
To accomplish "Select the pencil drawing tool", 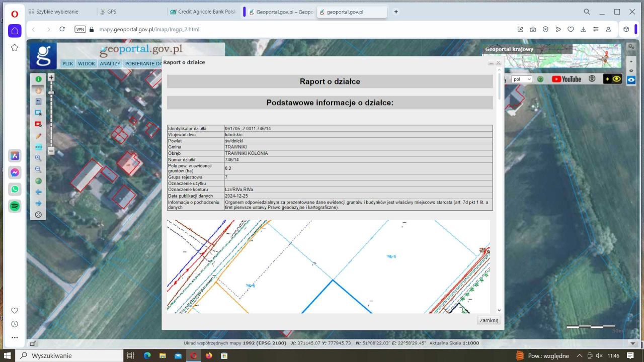I will (38, 136).
